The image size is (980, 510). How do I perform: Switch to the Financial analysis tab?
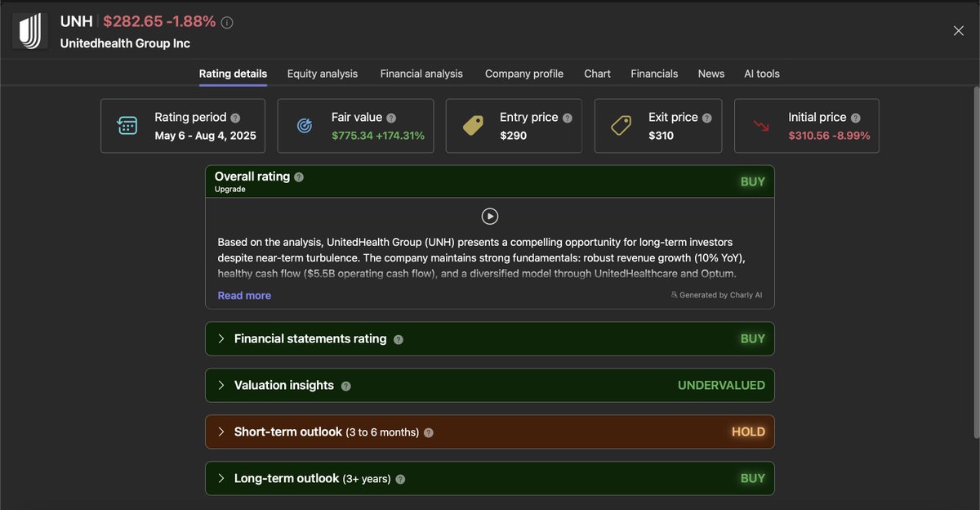point(421,74)
